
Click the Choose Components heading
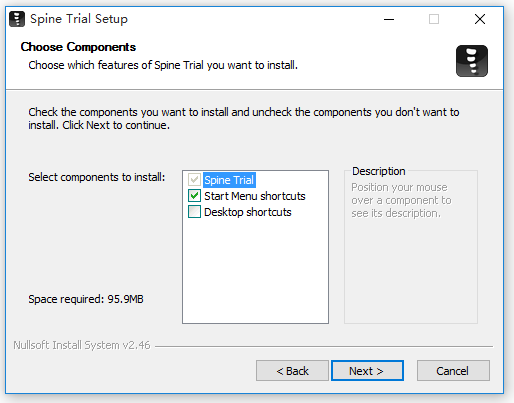point(78,47)
